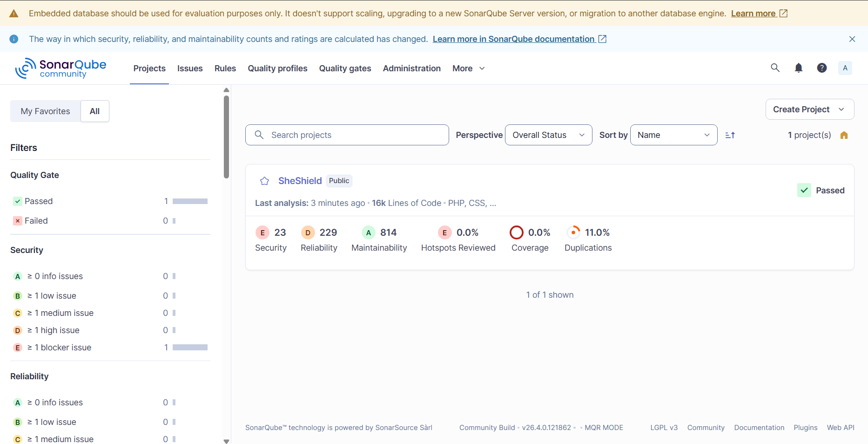Click the 814 Maintainability value

coord(389,232)
